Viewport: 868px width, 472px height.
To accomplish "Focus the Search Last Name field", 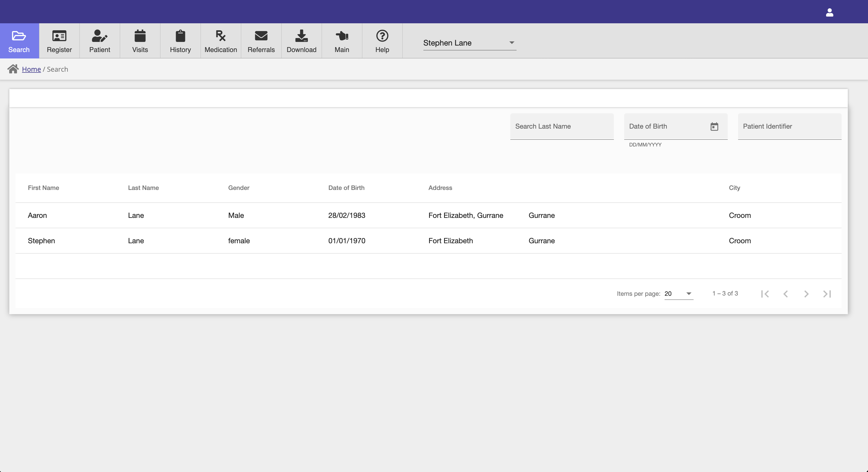I will coord(562,126).
